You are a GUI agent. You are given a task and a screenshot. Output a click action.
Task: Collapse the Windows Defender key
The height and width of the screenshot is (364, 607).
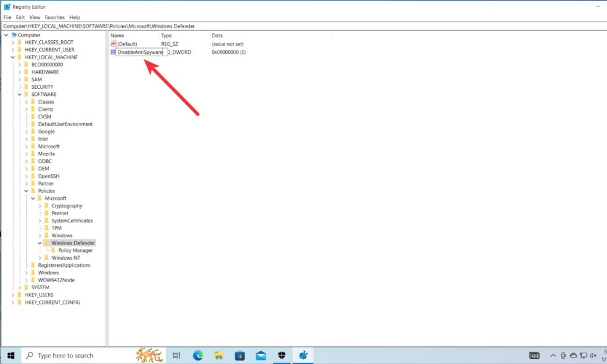tap(40, 243)
